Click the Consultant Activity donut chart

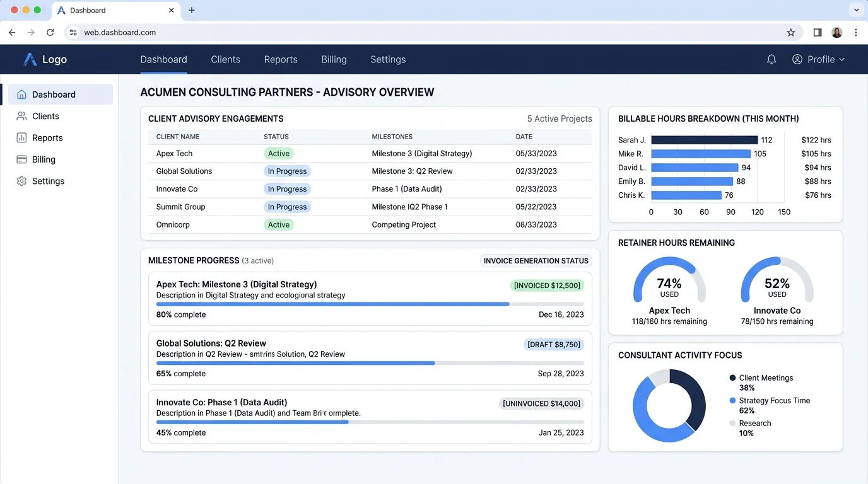[669, 405]
